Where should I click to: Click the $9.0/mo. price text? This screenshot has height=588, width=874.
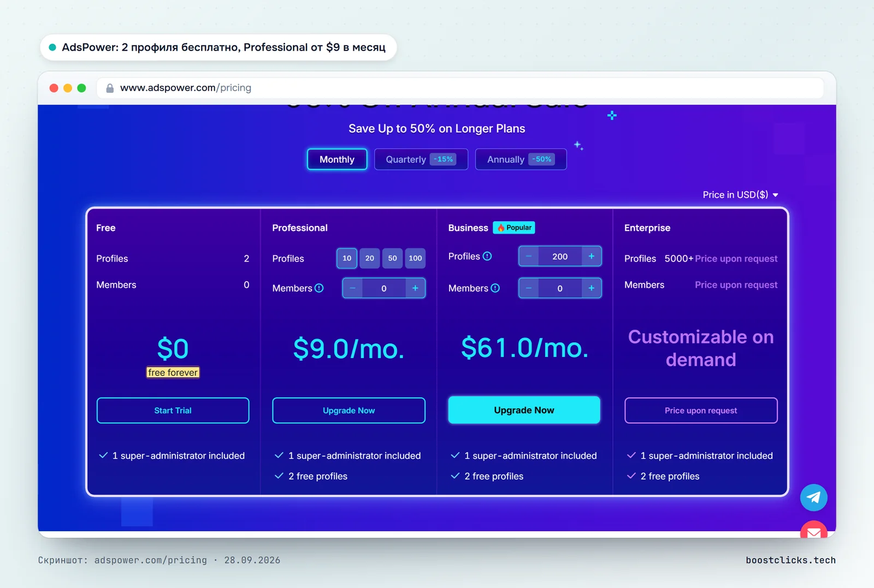(x=349, y=348)
